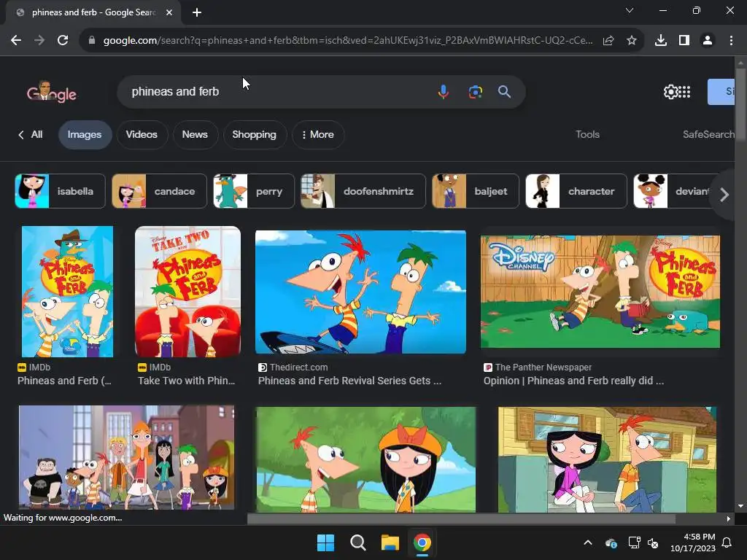747x560 pixels.
Task: Open Phineas and Ferb Revival Series Gets link
Action: tap(349, 381)
